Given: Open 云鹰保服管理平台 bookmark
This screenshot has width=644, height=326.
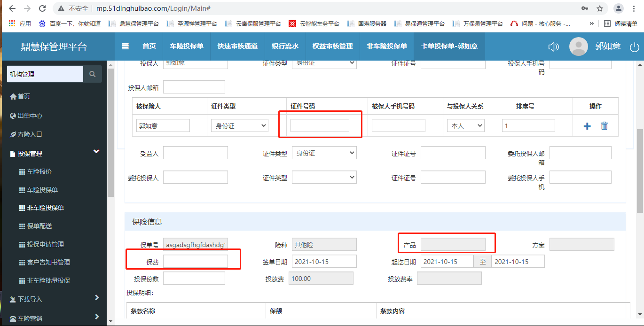Looking at the screenshot, I should click(253, 23).
